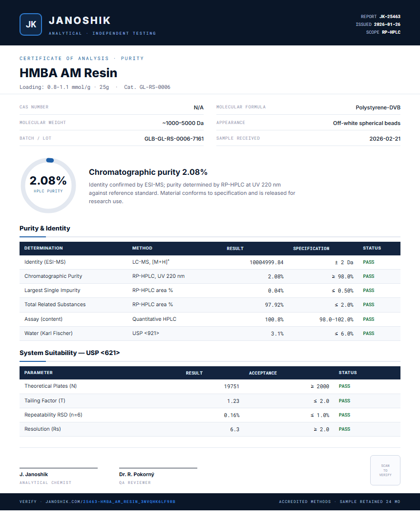Click signature name J. Janoshik
420x524 pixels.
pos(33,474)
